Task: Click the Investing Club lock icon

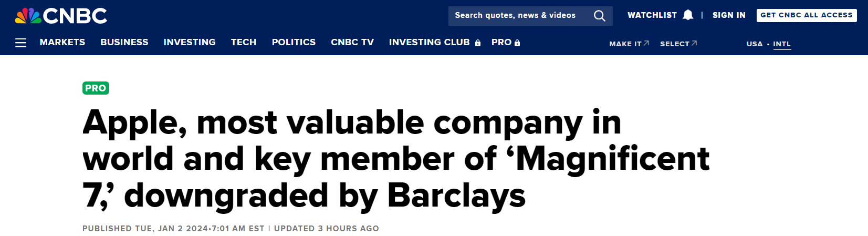Action: coord(478,43)
